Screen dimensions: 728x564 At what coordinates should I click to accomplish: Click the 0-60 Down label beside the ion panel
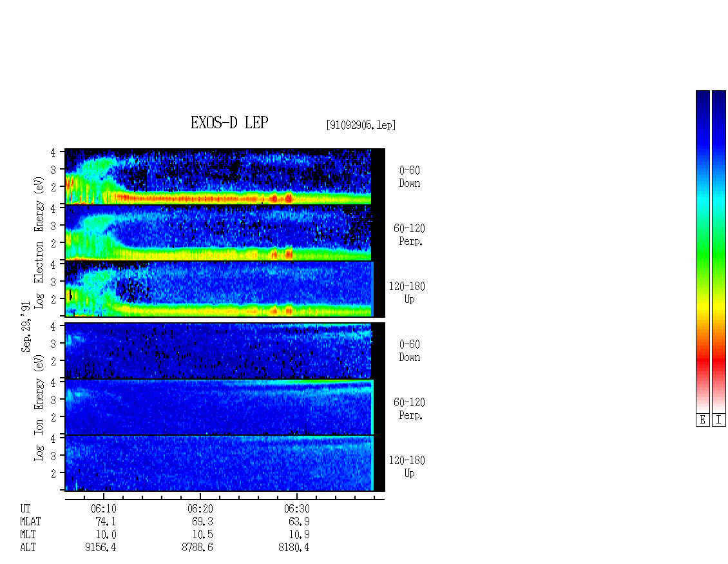tap(410, 351)
